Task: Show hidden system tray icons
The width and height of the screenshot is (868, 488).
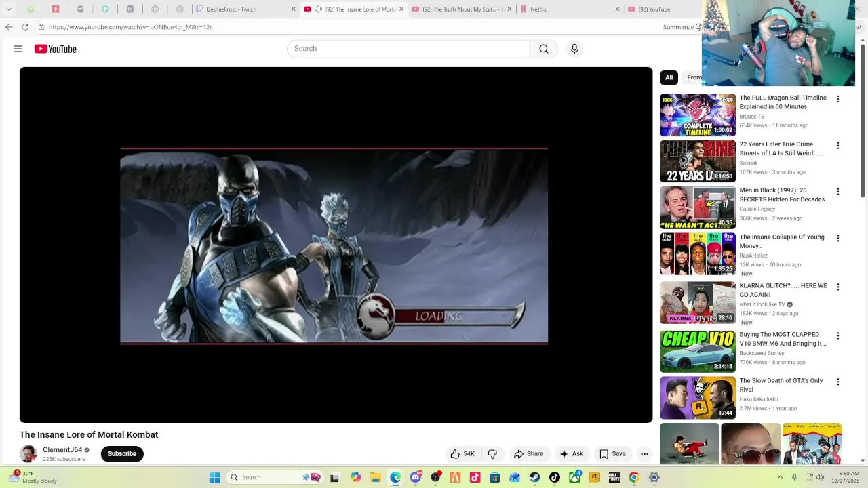Action: tap(780, 477)
